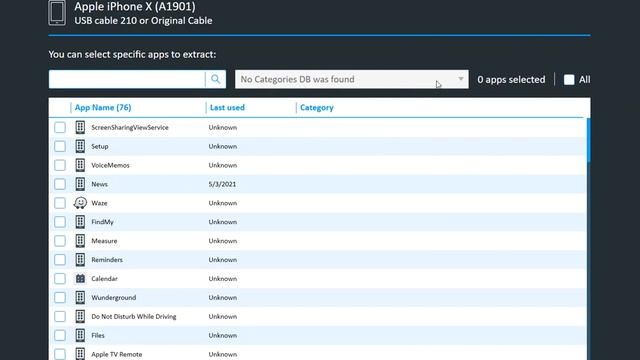Click Unknown in the Files row
This screenshot has width=640, height=360.
(222, 336)
